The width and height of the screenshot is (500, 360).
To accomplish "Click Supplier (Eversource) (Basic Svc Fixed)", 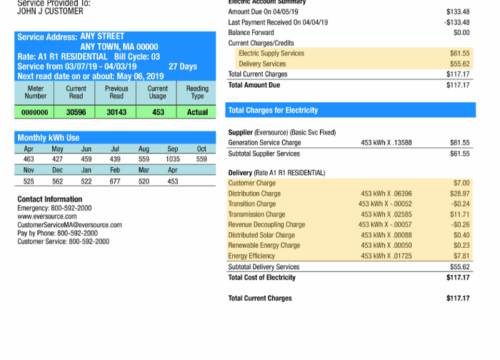I will pyautogui.click(x=282, y=132).
